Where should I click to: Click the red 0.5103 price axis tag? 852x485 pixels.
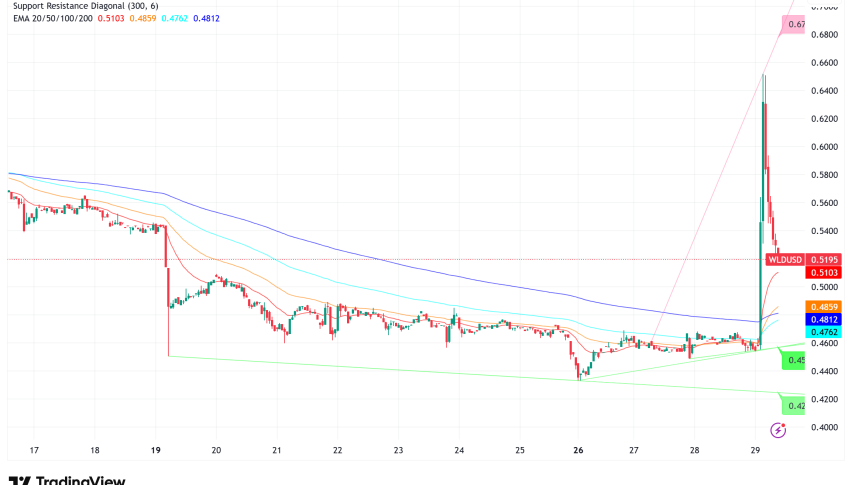(822, 273)
